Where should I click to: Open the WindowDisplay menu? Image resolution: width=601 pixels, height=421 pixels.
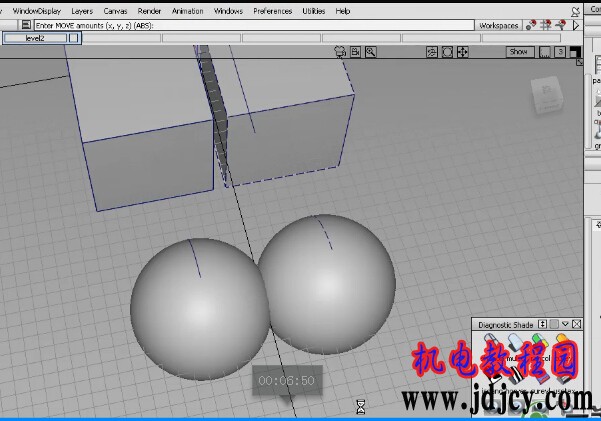(36, 11)
